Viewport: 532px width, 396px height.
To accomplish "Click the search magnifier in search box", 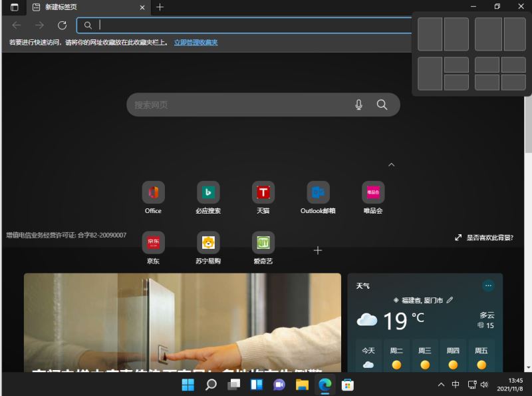I will [382, 104].
